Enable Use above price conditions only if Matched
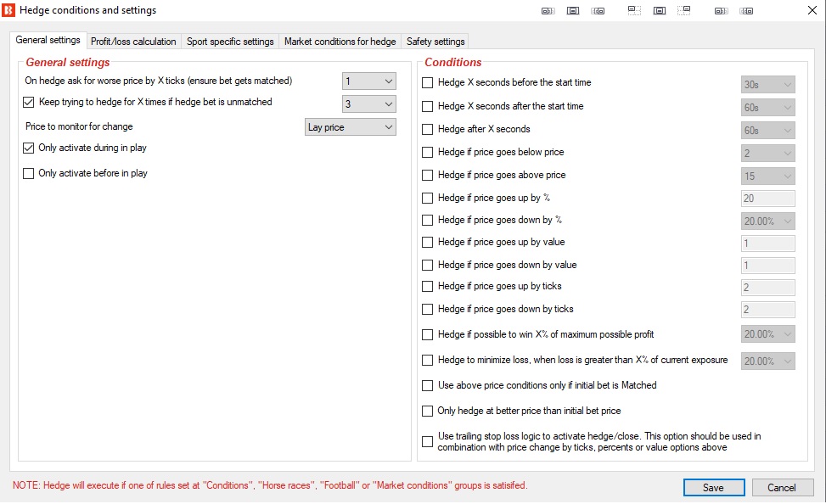This screenshot has width=826, height=504. coord(428,385)
